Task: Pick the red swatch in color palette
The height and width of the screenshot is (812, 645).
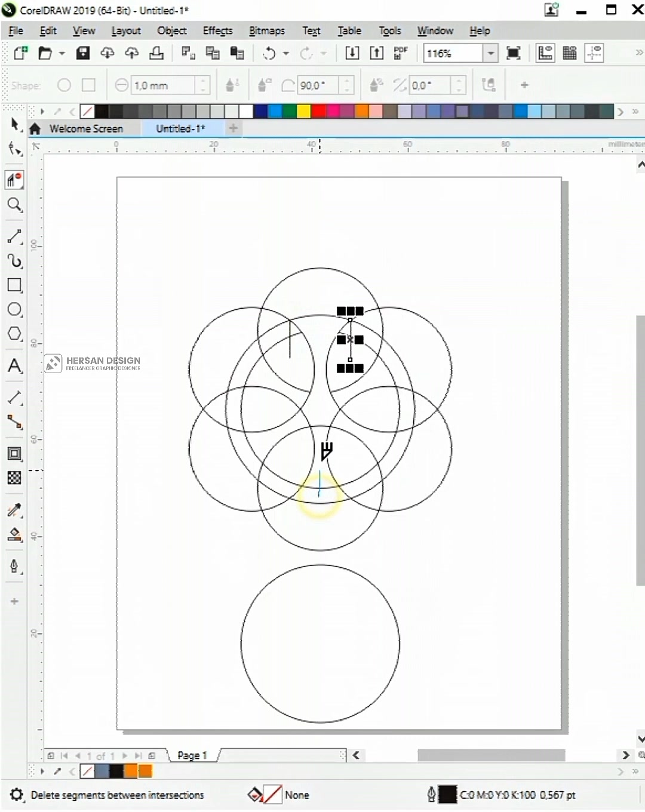Action: (318, 112)
